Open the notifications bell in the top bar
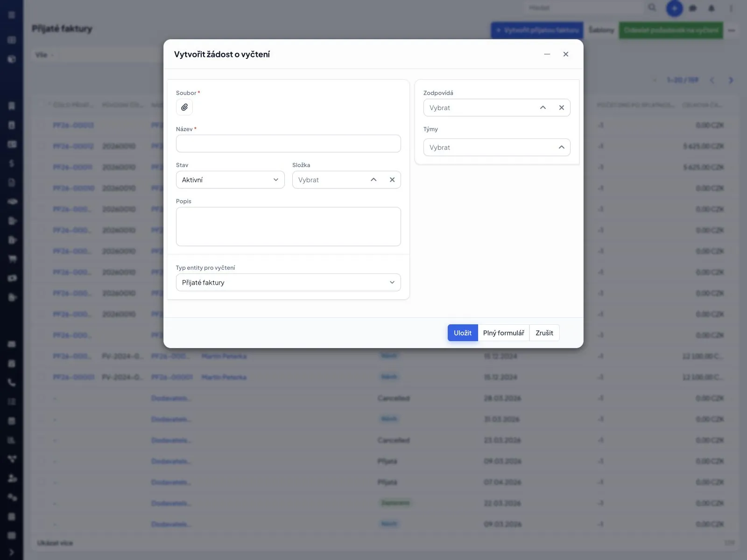Viewport: 747px width, 560px height. [712, 8]
